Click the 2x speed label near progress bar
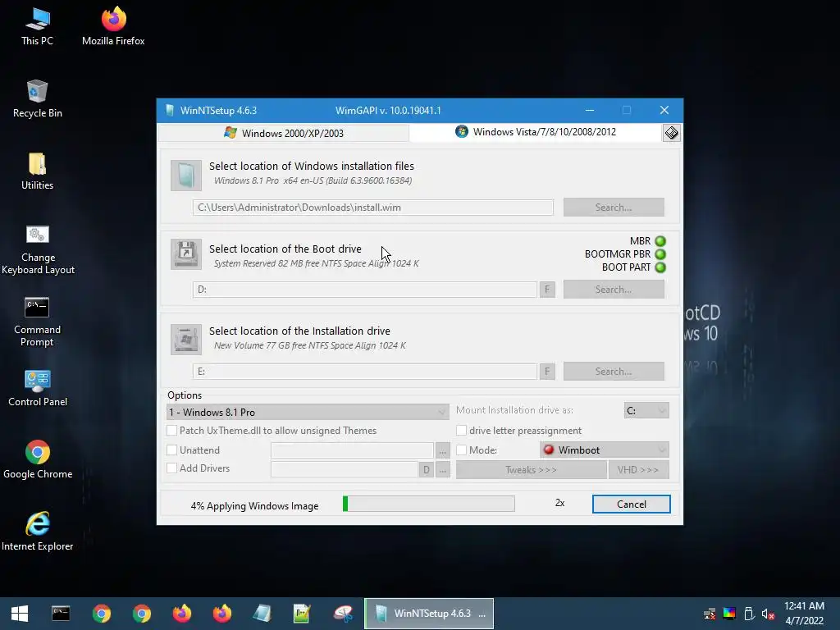 point(559,503)
